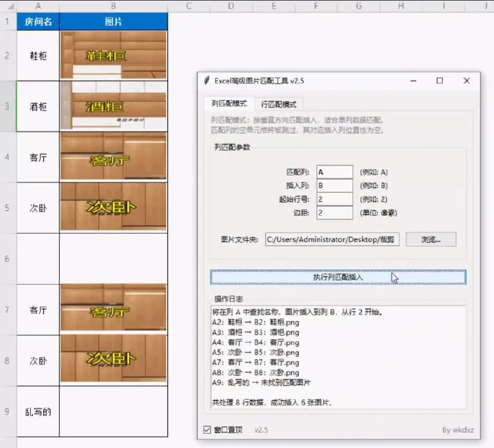Select the 鞋柜 image in cell B2
The height and width of the screenshot is (448, 494).
[114, 55]
